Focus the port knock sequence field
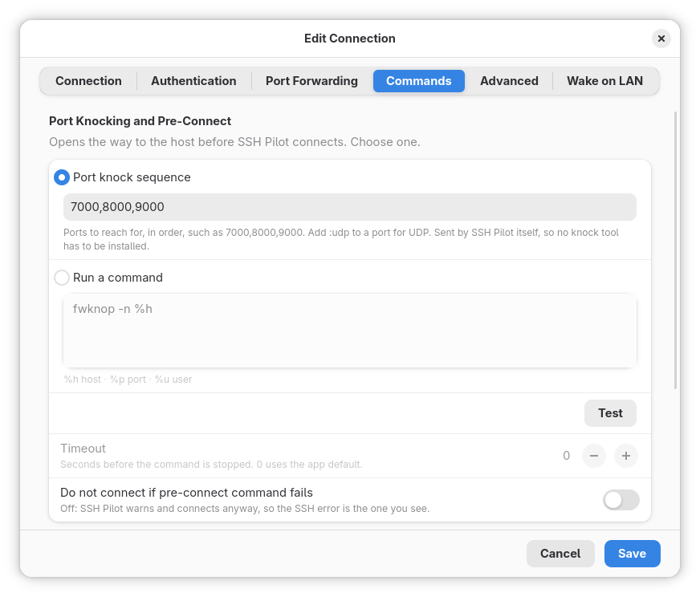700x597 pixels. click(349, 207)
